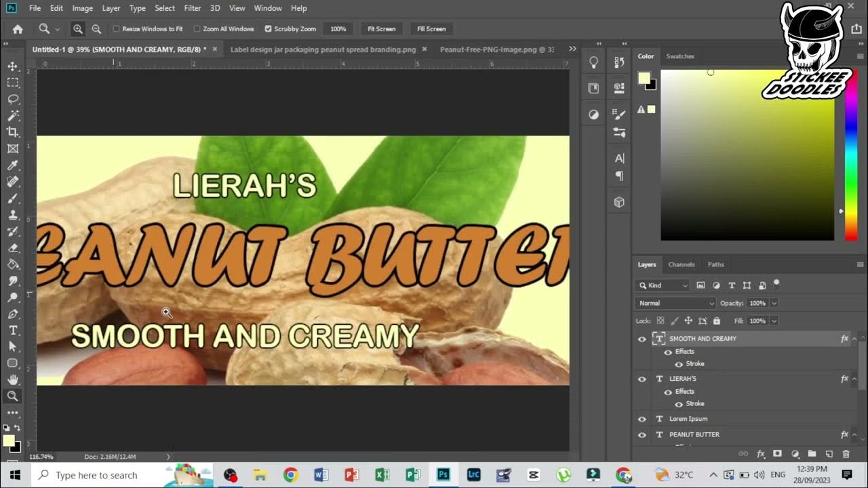
Task: Hide the SMOOTH AND CREAMY layer
Action: click(642, 339)
